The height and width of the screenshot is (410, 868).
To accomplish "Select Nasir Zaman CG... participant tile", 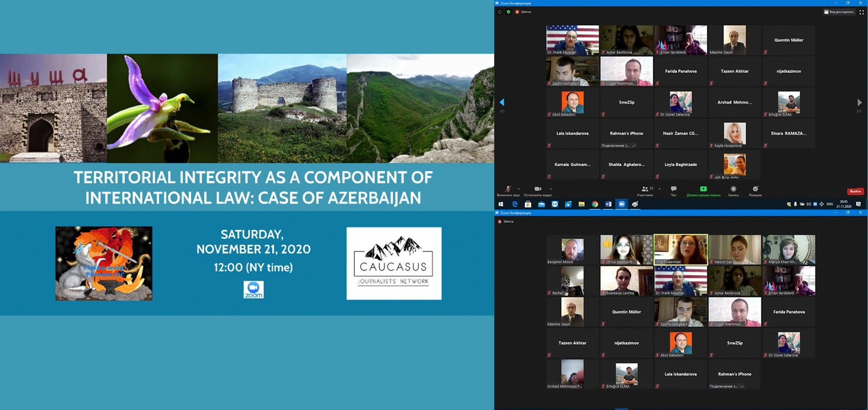I will (681, 134).
